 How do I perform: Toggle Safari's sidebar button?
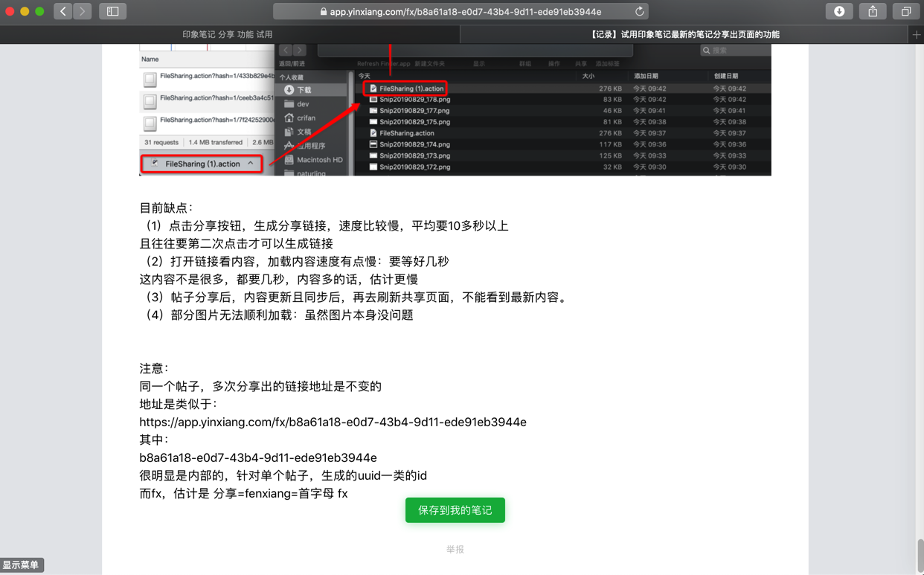pyautogui.click(x=113, y=11)
